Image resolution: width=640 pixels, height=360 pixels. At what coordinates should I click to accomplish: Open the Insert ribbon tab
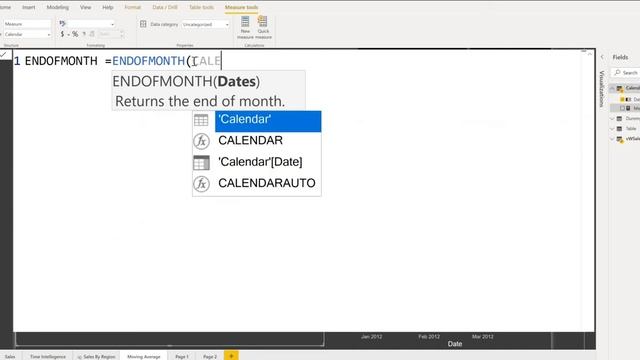[29, 7]
